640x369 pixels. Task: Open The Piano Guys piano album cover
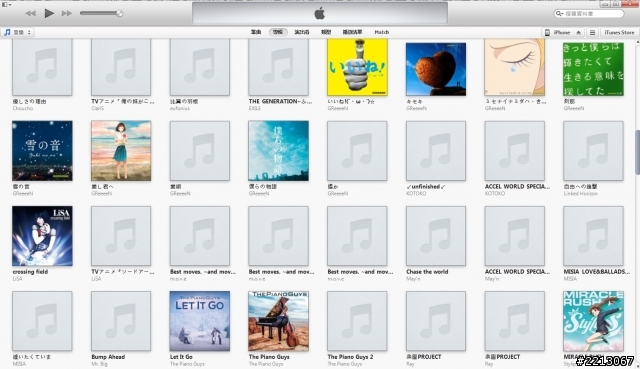click(278, 321)
